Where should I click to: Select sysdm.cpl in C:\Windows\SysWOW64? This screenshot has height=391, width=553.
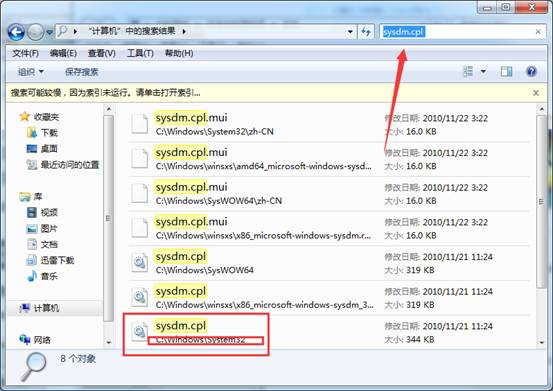(x=329, y=263)
